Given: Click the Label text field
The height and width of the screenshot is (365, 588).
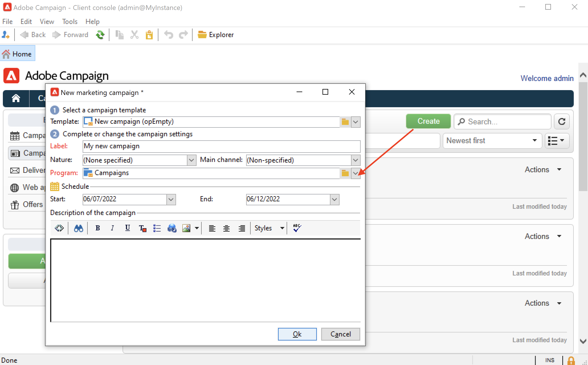Looking at the screenshot, I should pyautogui.click(x=221, y=146).
